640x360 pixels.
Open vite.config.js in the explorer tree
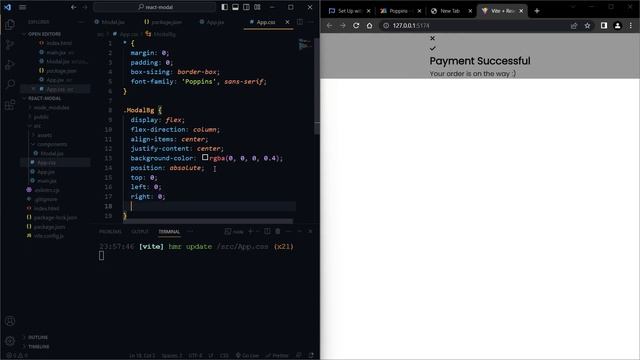point(48,236)
